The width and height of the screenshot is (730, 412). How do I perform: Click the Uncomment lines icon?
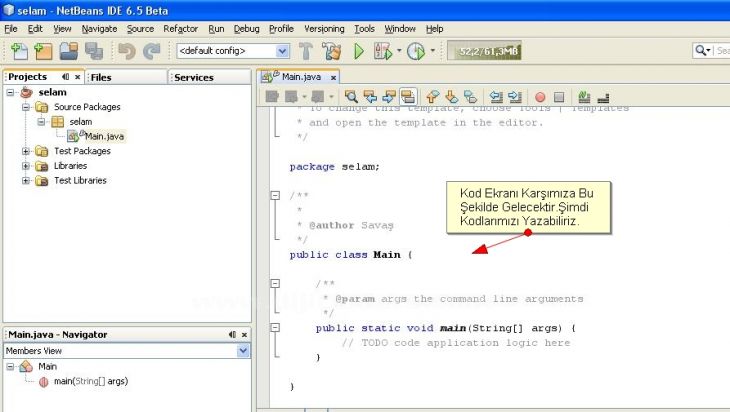pos(603,97)
